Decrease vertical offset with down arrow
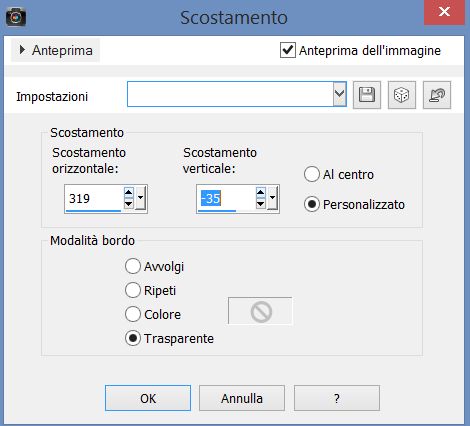This screenshot has height=426, width=470. pos(261,204)
